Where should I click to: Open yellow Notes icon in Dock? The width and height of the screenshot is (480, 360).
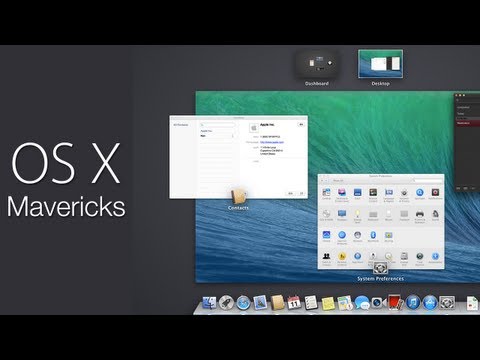coord(328,303)
